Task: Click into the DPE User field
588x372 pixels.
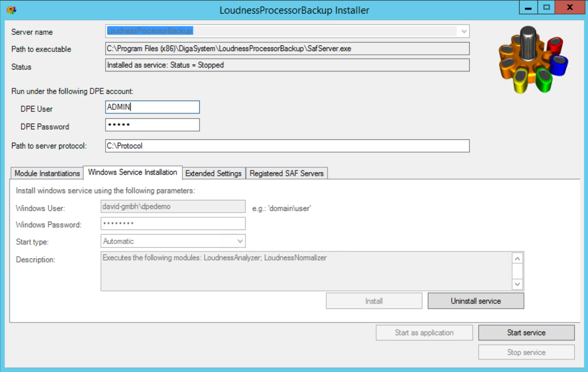Action: coord(152,107)
